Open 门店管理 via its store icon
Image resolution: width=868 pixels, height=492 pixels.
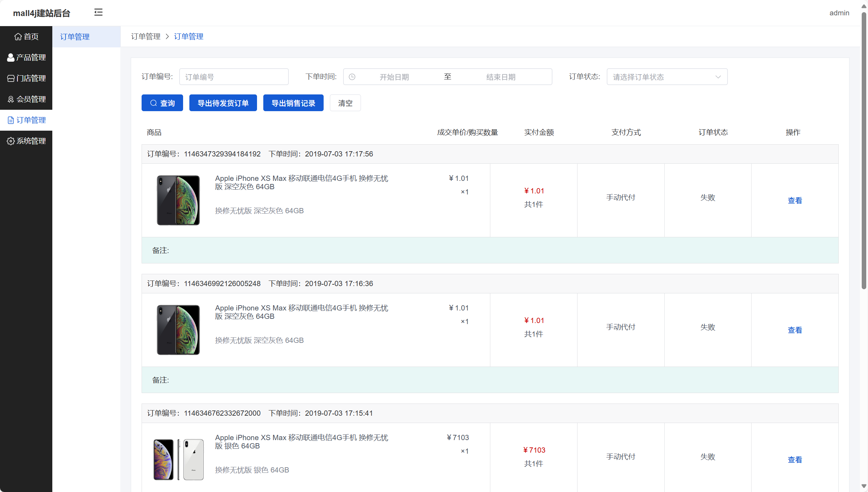click(x=11, y=78)
